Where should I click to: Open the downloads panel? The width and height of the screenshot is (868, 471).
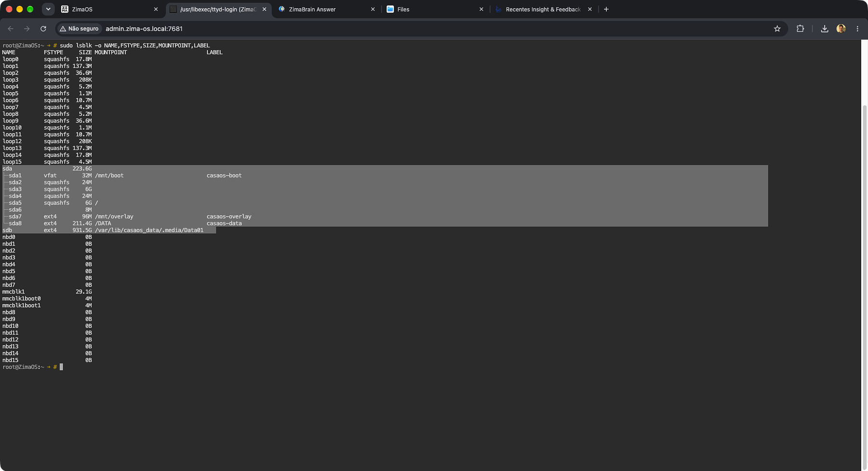(825, 29)
